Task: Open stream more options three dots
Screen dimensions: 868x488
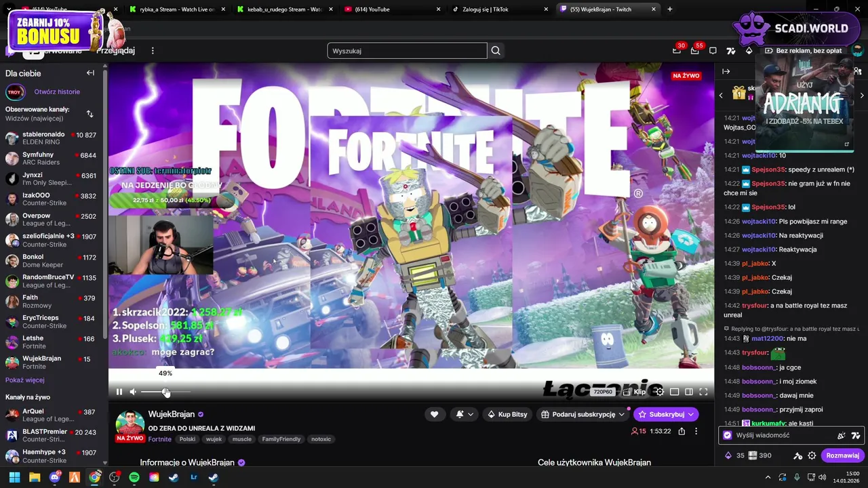Action: coord(696,431)
